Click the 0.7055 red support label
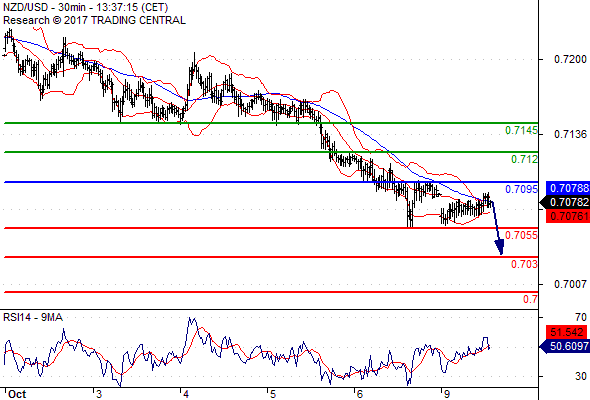590x400 pixels. [x=521, y=235]
